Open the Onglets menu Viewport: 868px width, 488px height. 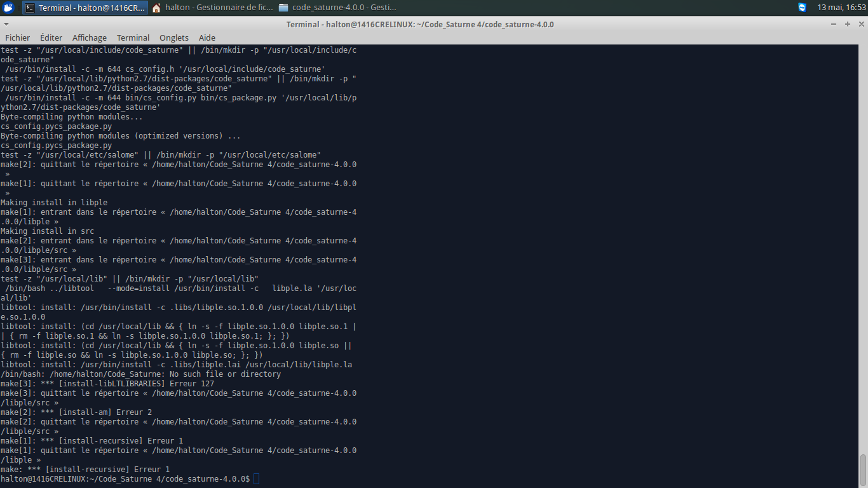click(174, 38)
